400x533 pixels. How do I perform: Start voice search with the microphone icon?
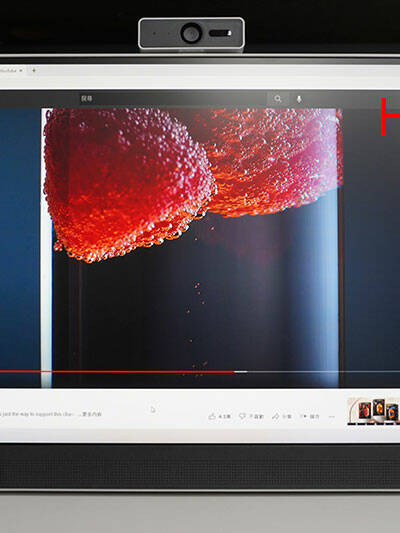[x=299, y=99]
